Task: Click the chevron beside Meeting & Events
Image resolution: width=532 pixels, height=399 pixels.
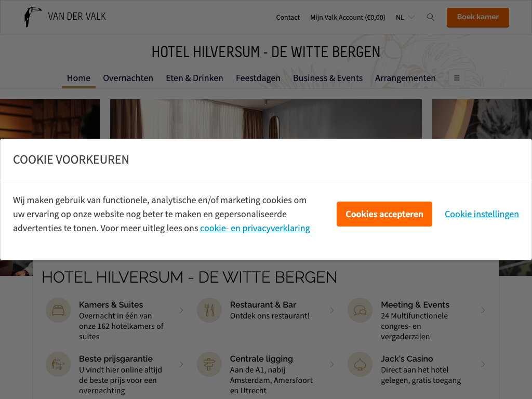Action: [x=483, y=310]
